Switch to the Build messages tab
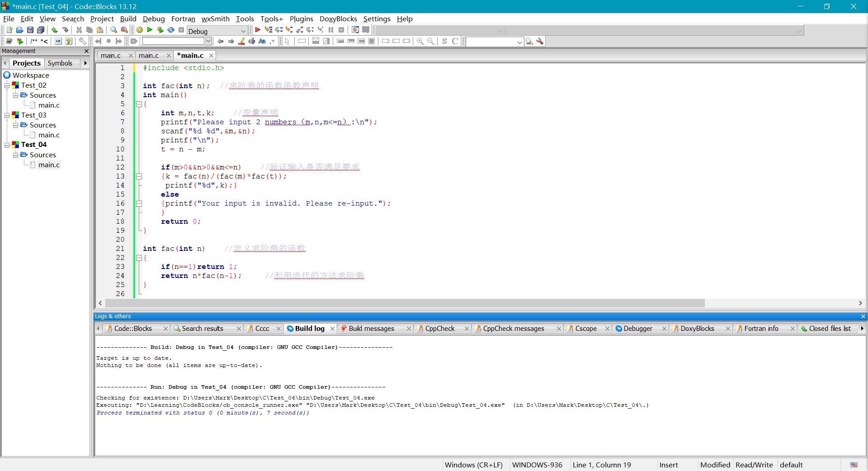This screenshot has width=868, height=471. pos(372,329)
